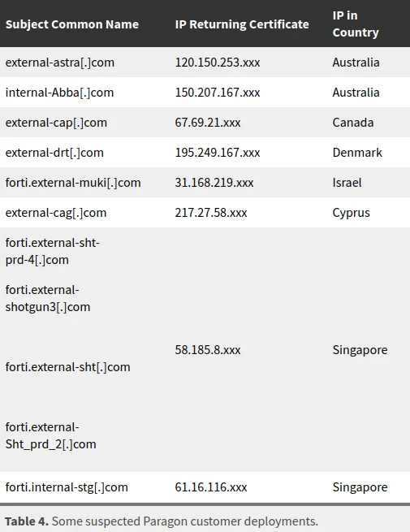Click the IP in Country column header
Screen dimensions: 410x532
point(356,24)
